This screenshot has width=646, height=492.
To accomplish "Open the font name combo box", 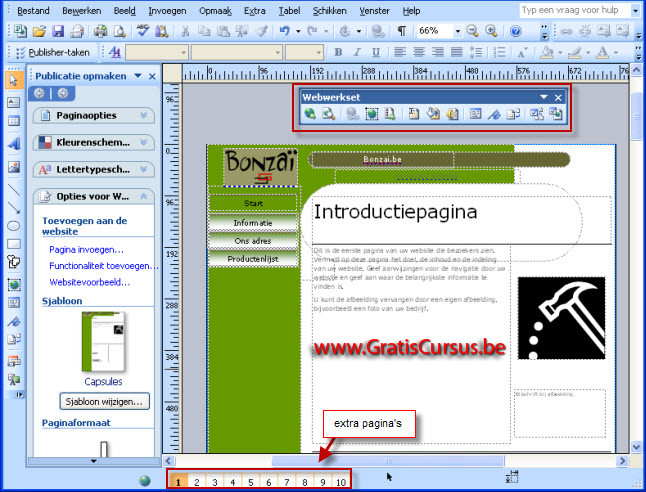I will [x=237, y=52].
